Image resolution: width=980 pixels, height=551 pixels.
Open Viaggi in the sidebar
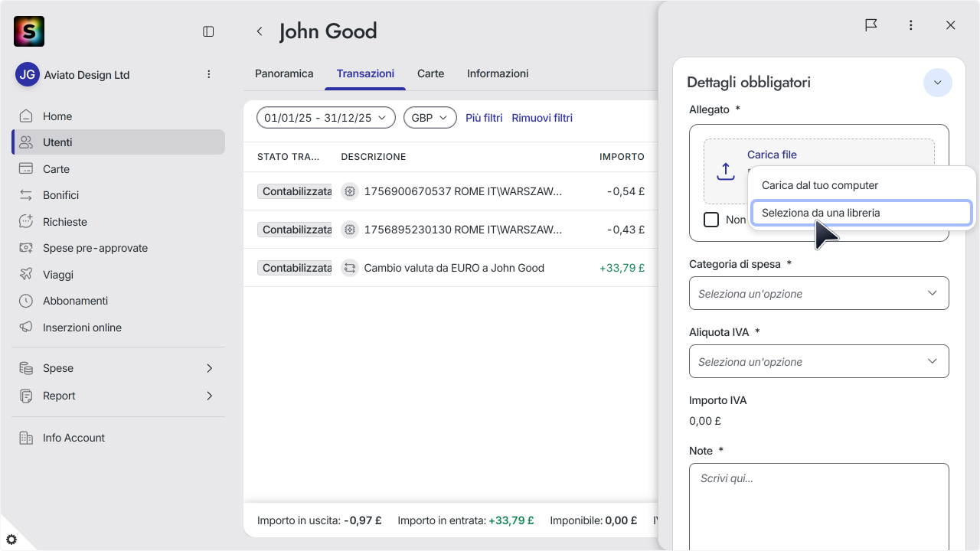point(118,275)
